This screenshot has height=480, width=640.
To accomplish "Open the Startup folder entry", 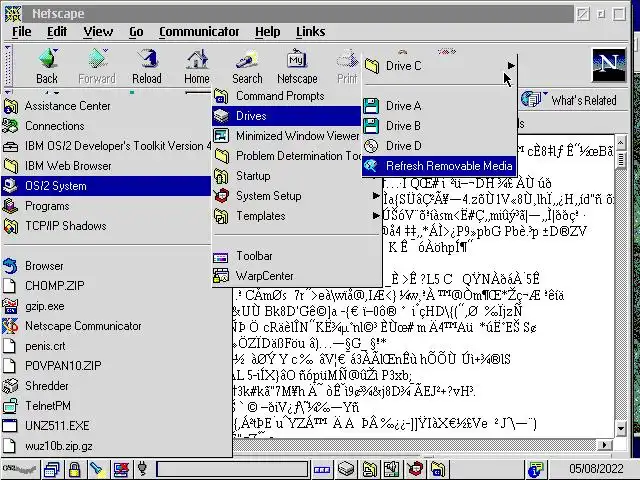I will [287, 176].
